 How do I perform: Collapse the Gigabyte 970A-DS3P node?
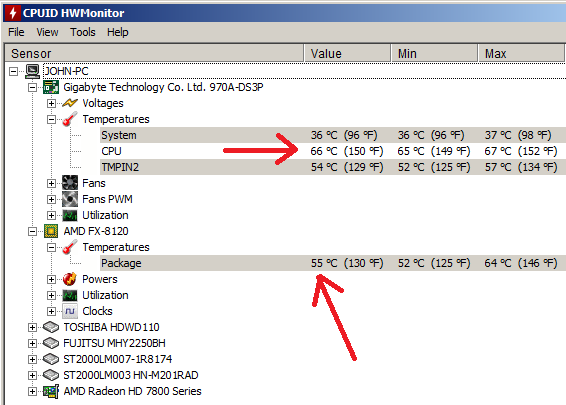pos(32,87)
